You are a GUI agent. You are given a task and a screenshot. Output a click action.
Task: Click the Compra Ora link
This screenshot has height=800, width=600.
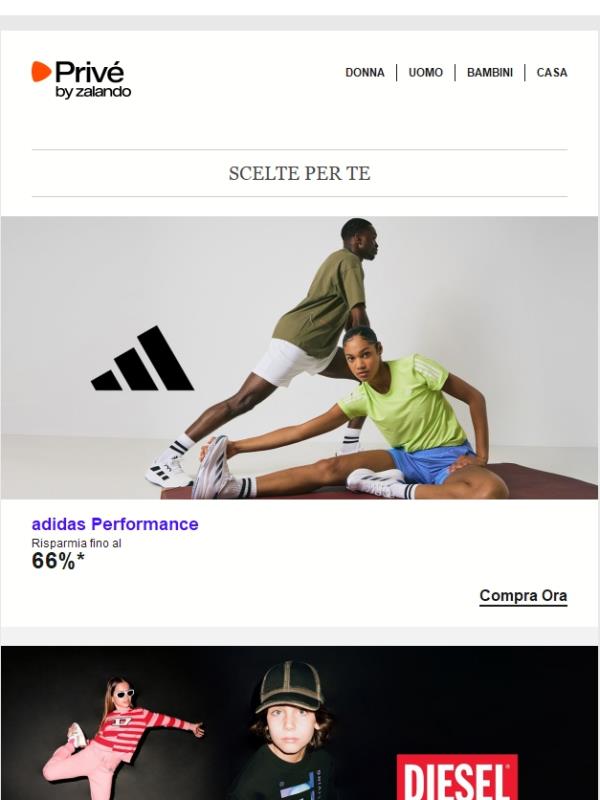(x=523, y=596)
